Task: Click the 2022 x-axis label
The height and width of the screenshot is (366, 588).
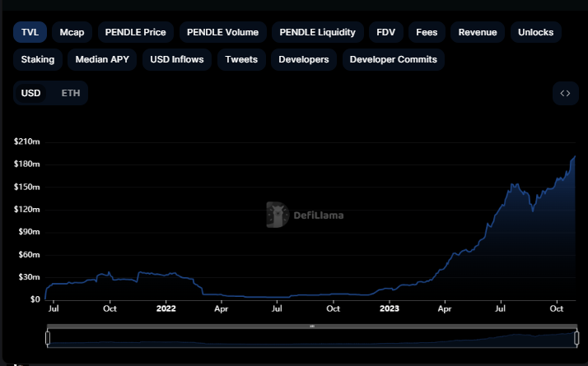Action: (166, 308)
